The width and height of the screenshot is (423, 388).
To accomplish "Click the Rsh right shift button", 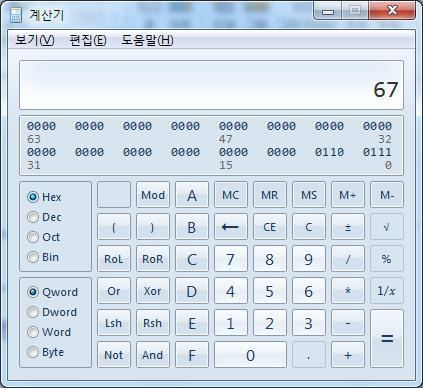I will (x=153, y=323).
